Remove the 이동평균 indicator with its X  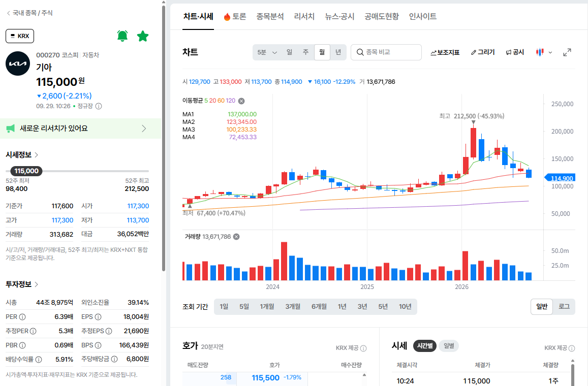[241, 101]
